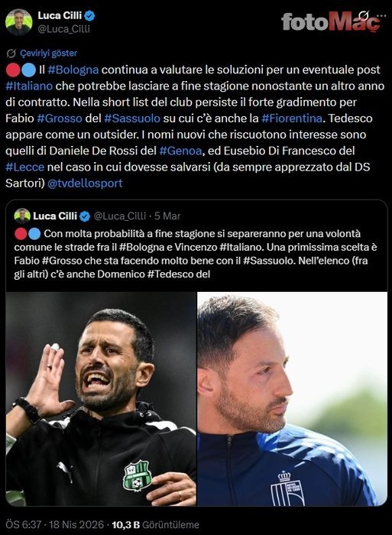Click the translate icon beside Çeviriyi göster
Image resolution: width=392 pixels, height=535 pixels.
coord(11,53)
